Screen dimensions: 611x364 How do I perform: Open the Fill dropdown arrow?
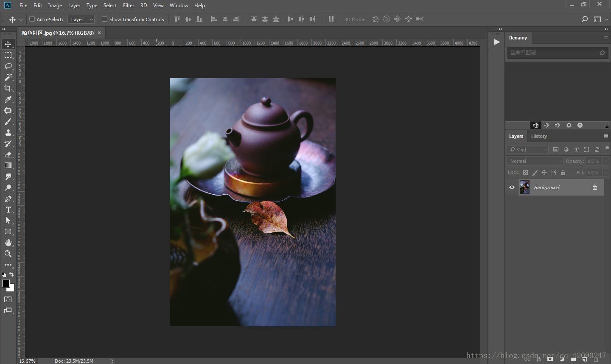(605, 173)
